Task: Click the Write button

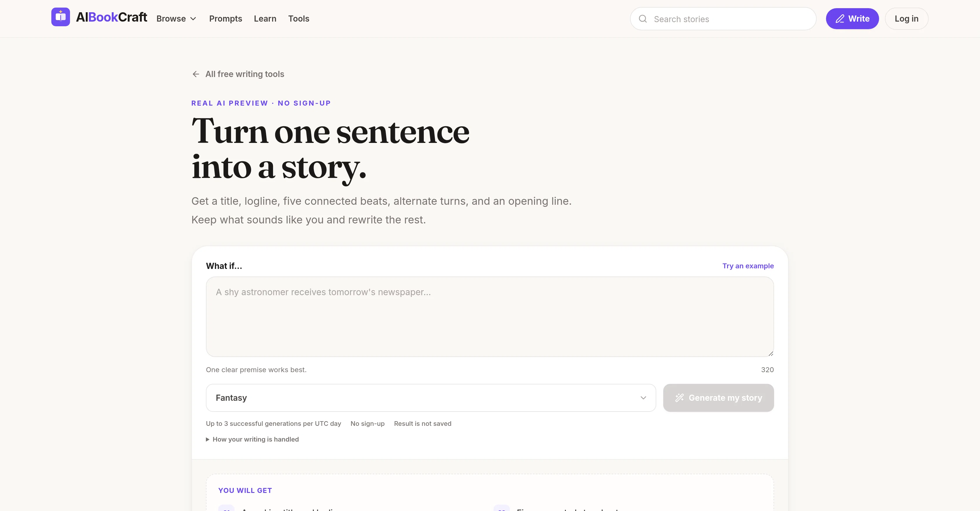Action: (x=852, y=19)
